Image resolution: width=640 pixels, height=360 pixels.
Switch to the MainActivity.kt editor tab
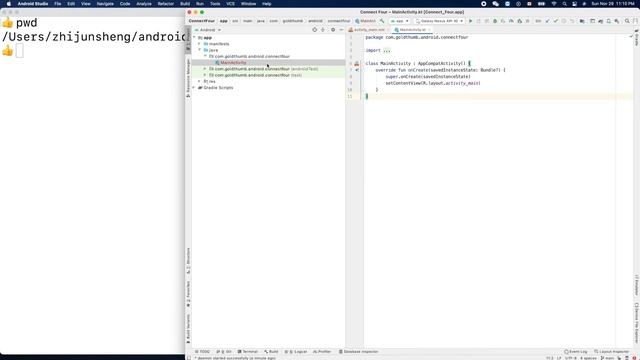(x=412, y=30)
